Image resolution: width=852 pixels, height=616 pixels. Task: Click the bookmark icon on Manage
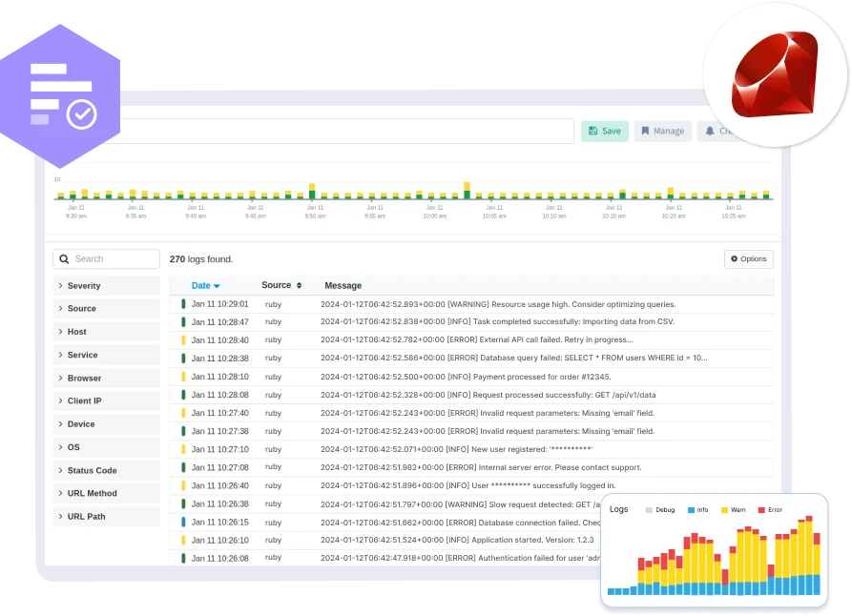click(645, 131)
